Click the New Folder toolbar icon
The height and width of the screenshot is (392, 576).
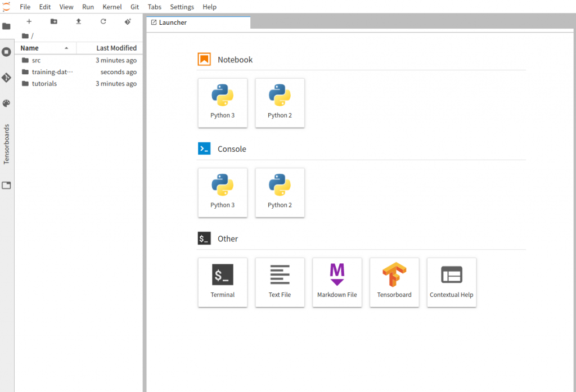pos(53,22)
